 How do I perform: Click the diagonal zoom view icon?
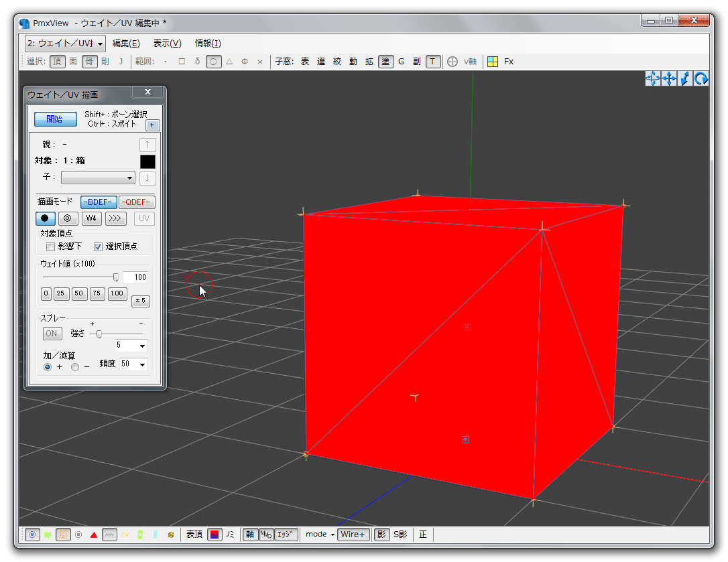click(685, 78)
